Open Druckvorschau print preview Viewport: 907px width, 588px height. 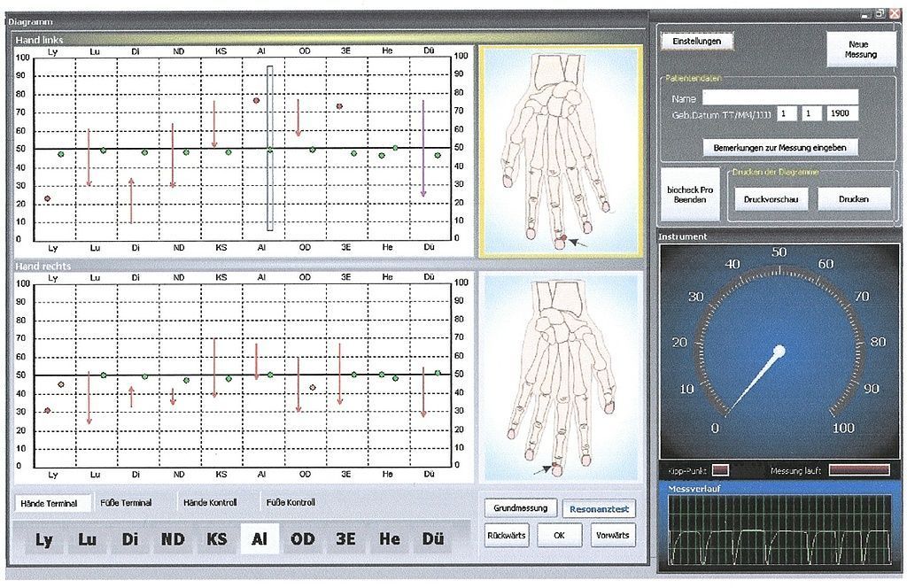(771, 199)
